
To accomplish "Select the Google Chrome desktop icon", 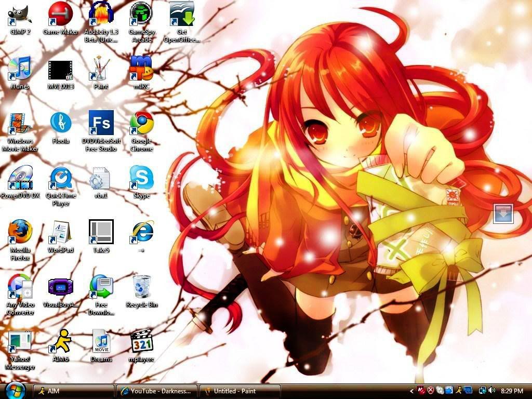I will tap(141, 131).
